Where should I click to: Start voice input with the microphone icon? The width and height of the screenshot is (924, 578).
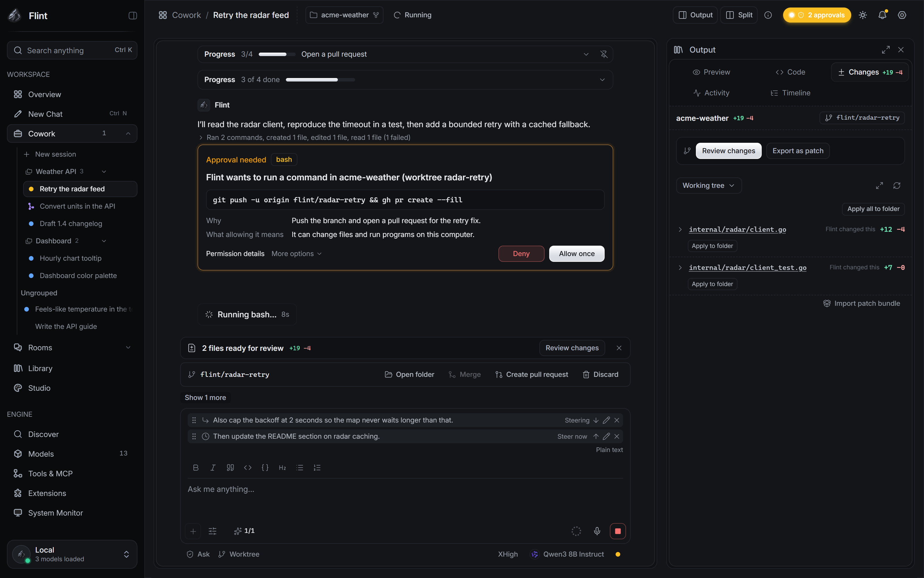(x=597, y=531)
